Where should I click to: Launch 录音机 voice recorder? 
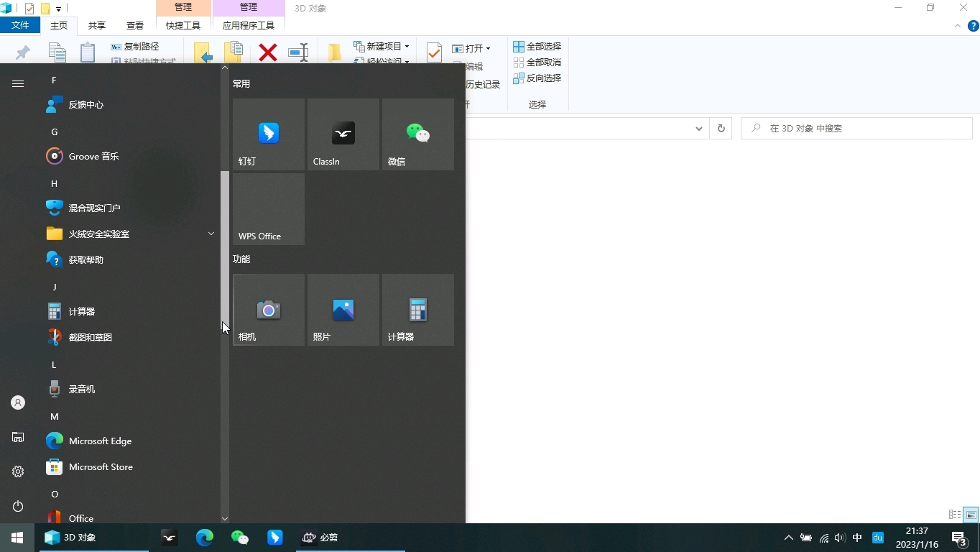pyautogui.click(x=129, y=389)
